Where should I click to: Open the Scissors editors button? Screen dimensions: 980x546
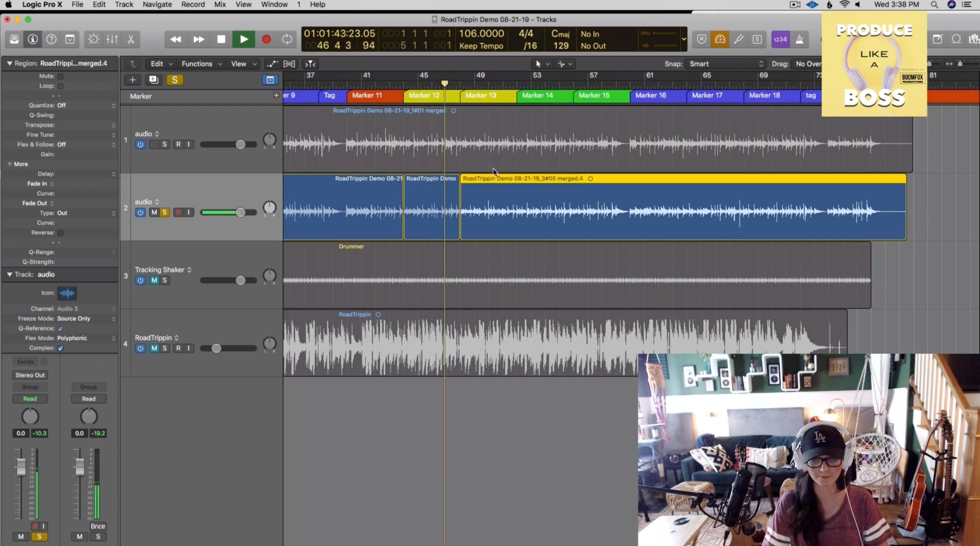131,39
